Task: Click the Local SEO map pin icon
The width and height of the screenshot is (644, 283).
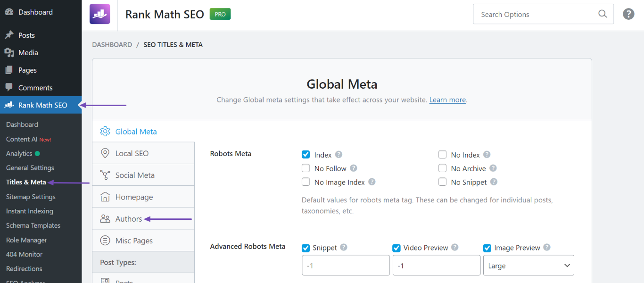Action: (105, 153)
